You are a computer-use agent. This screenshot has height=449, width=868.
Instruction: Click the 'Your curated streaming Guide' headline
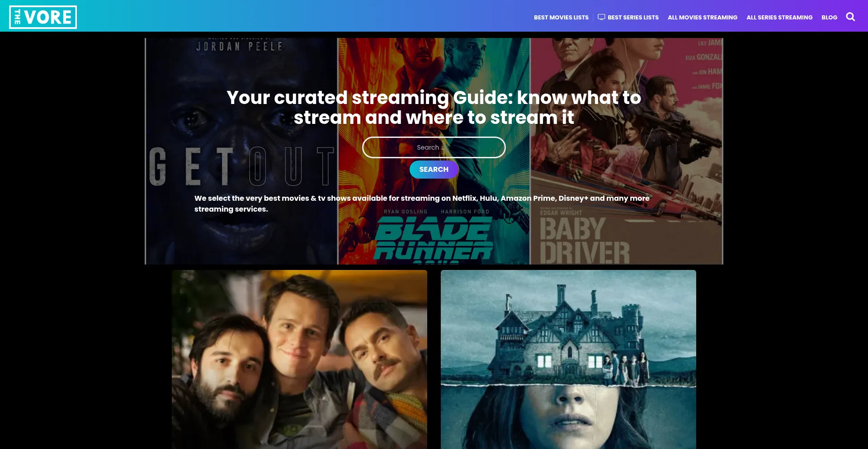(434, 108)
